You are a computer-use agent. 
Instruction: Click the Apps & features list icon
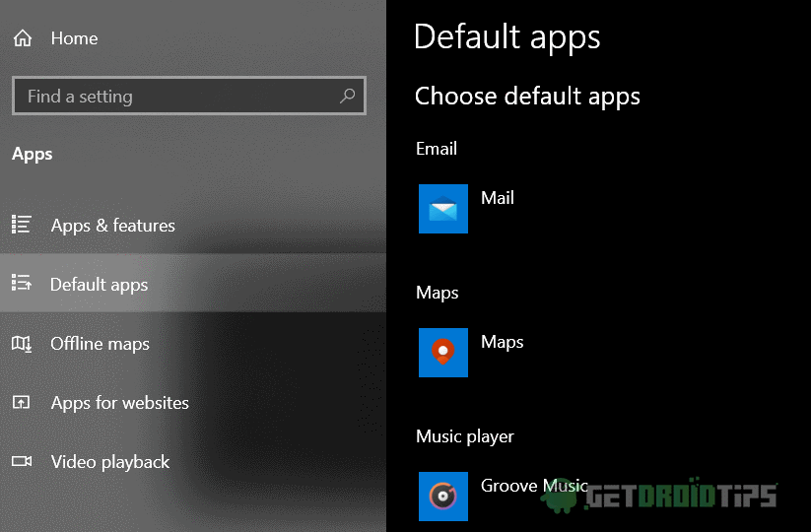pyautogui.click(x=22, y=225)
